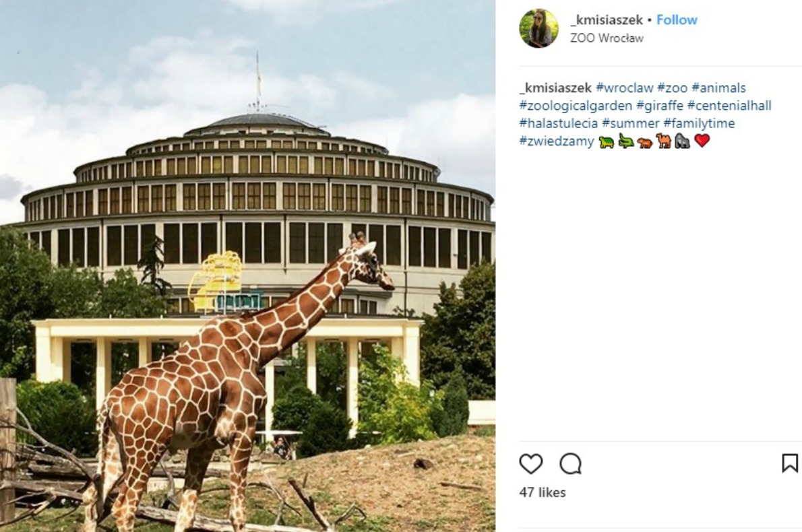Open the #animals hashtag

718,88
